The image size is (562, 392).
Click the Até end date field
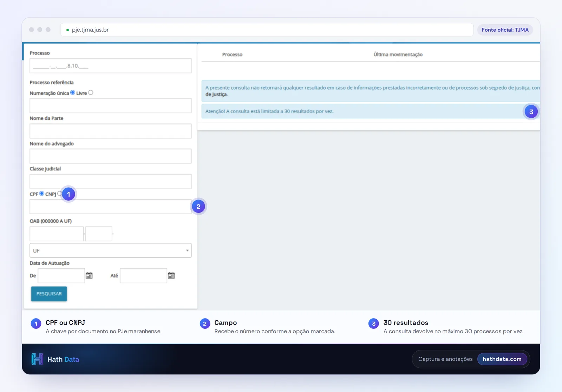click(143, 276)
